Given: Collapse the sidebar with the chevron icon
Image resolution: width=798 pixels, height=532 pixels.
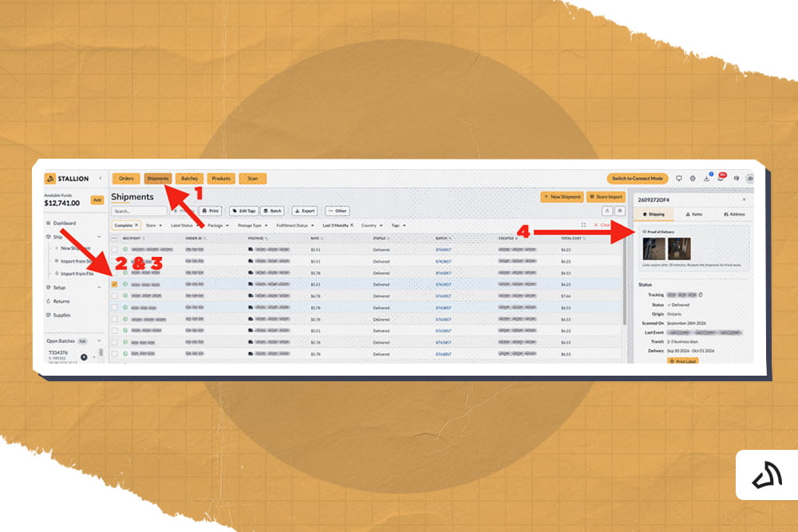Looking at the screenshot, I should coord(101,178).
